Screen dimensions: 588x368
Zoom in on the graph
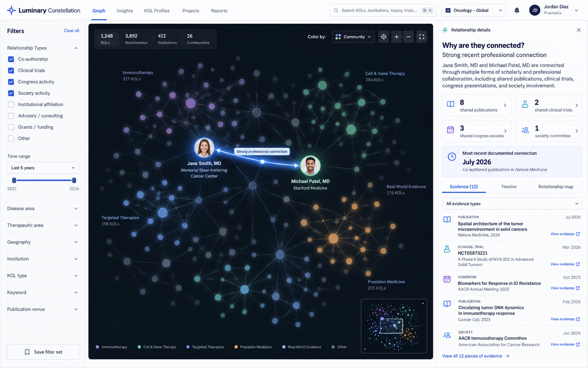tap(397, 37)
